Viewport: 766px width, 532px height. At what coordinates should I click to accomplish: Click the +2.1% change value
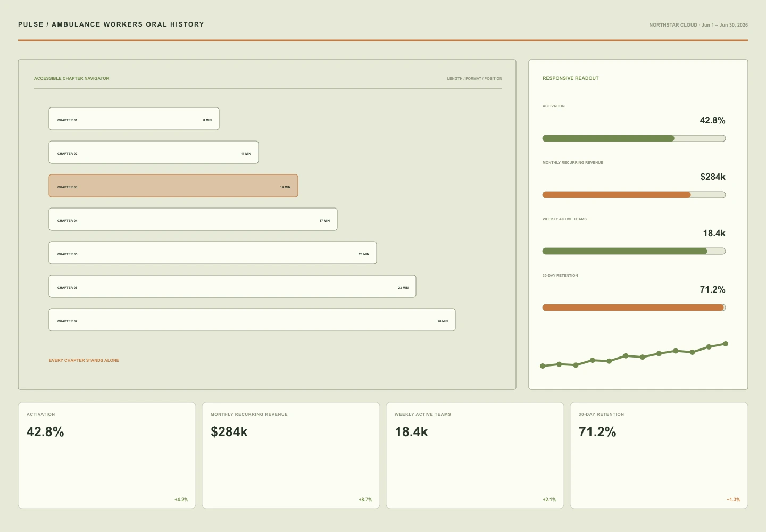point(549,500)
